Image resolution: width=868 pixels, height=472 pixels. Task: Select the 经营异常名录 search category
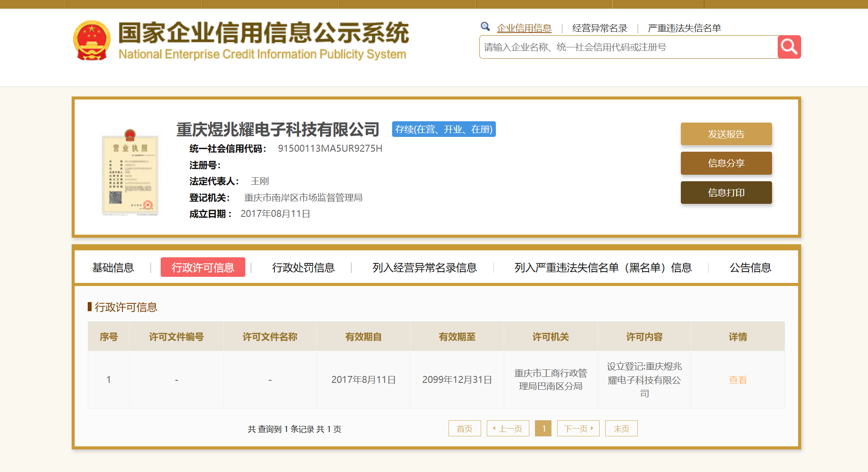600,28
